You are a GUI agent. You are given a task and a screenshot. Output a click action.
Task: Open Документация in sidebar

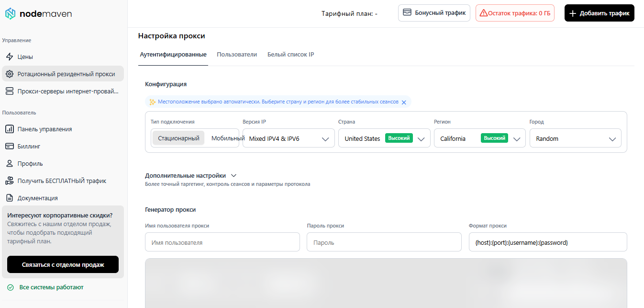tap(63, 198)
